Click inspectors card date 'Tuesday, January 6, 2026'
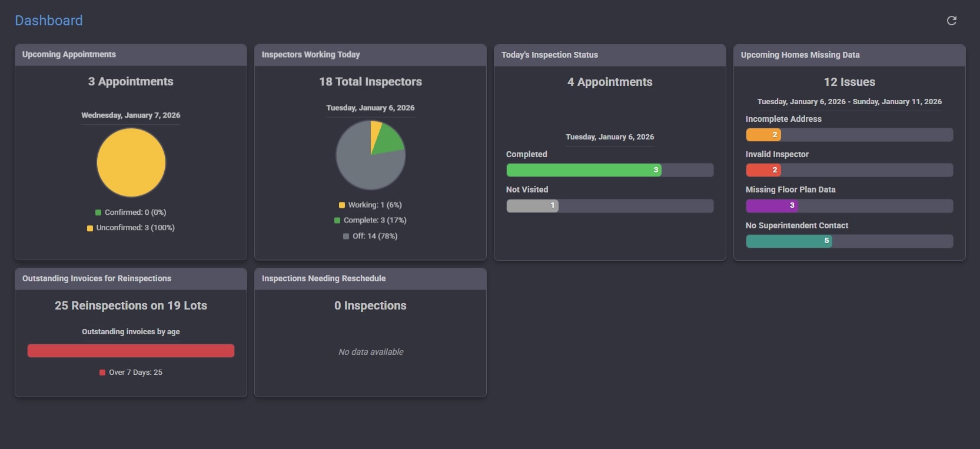 [370, 108]
